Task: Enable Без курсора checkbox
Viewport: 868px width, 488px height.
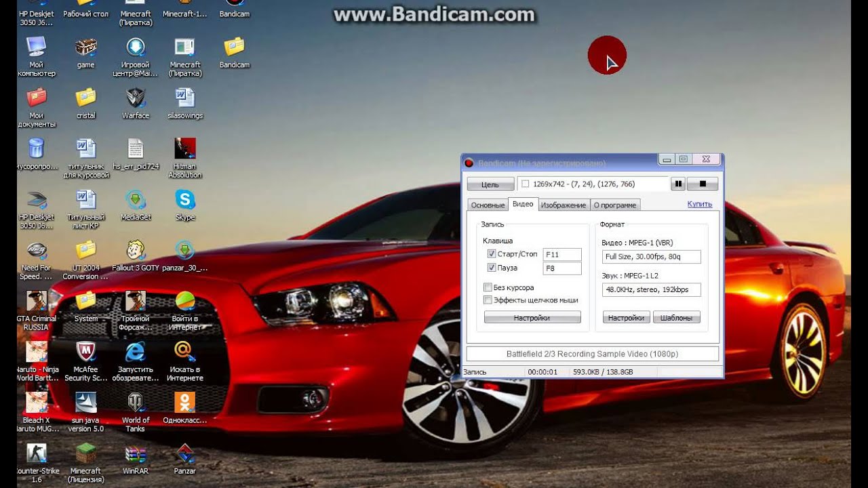Action: [x=488, y=287]
